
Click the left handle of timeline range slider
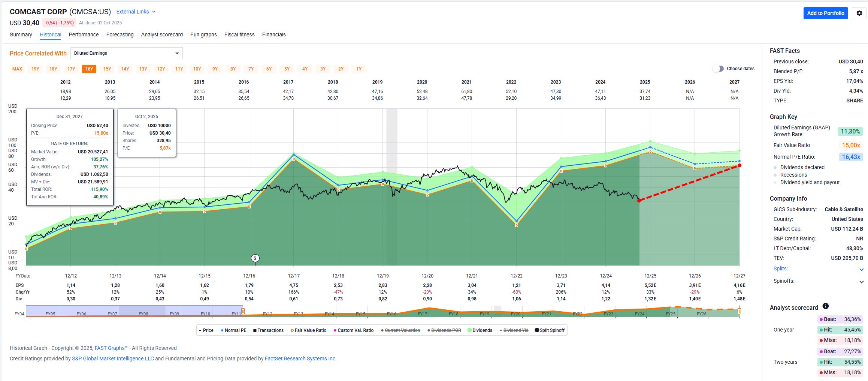[243, 311]
